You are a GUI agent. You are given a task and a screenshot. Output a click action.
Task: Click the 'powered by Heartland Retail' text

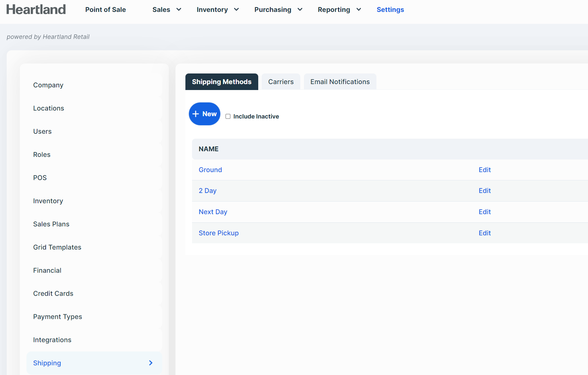[x=48, y=37]
